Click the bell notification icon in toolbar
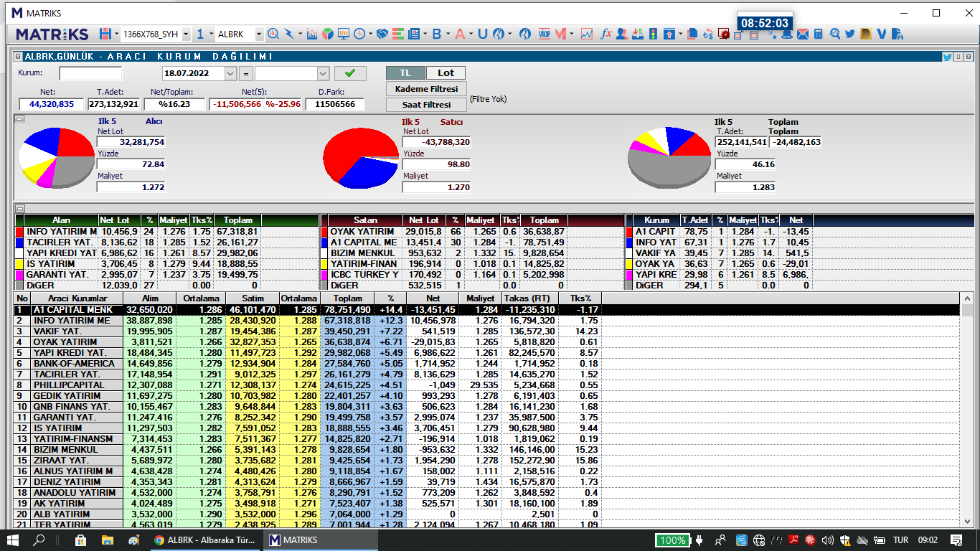Viewport: 980px width, 551px height. coord(786,34)
